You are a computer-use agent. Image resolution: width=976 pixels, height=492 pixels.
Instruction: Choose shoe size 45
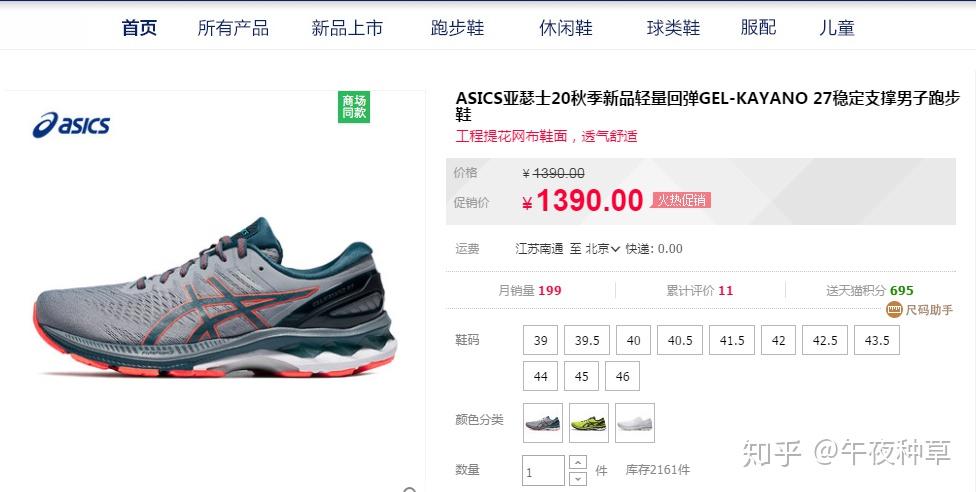(581, 376)
